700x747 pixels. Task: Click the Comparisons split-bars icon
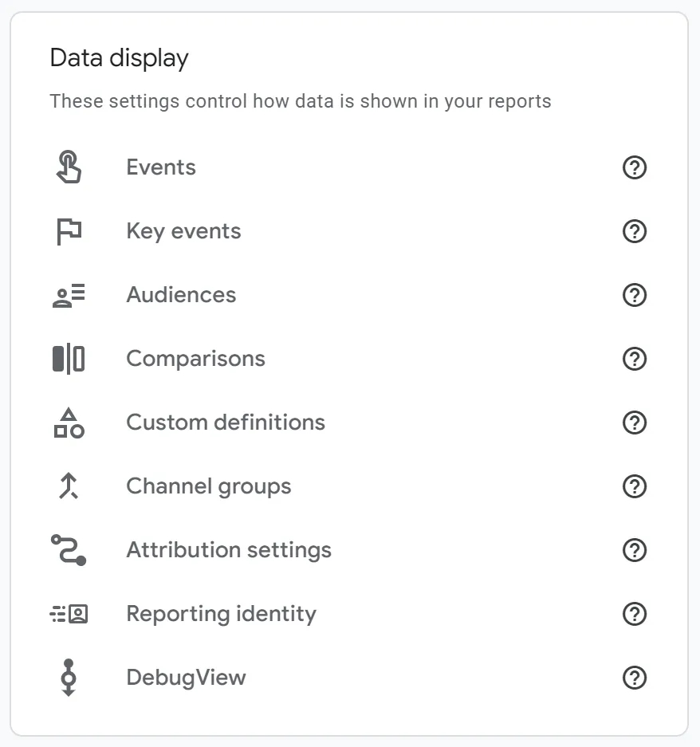coord(69,359)
